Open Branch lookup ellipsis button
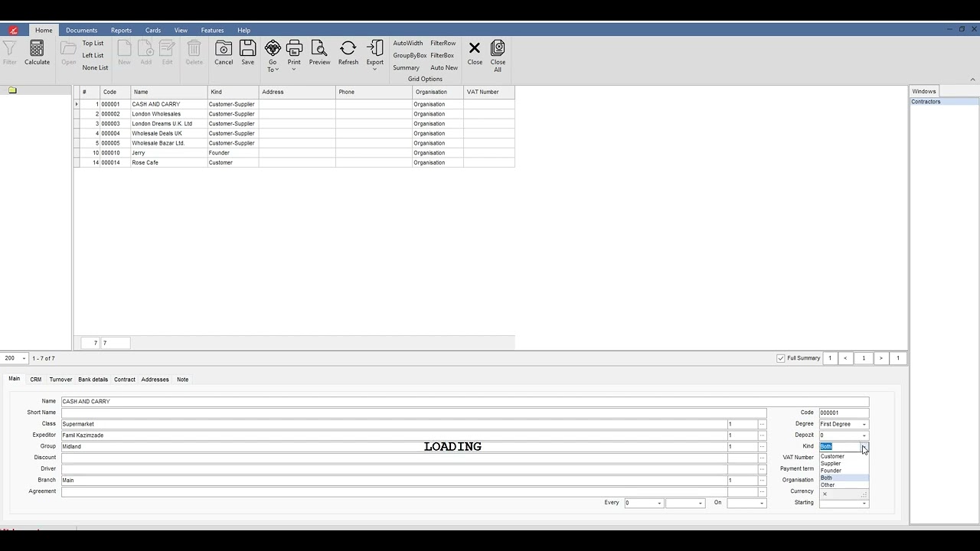Viewport: 980px width, 551px height. [762, 481]
